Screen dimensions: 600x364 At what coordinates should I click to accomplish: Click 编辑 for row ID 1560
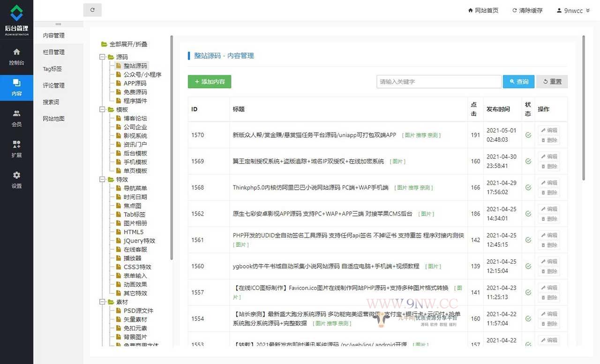tap(549, 261)
